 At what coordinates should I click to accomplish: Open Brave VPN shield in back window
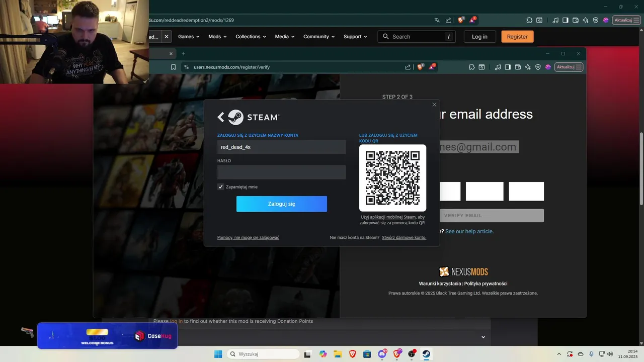596,20
